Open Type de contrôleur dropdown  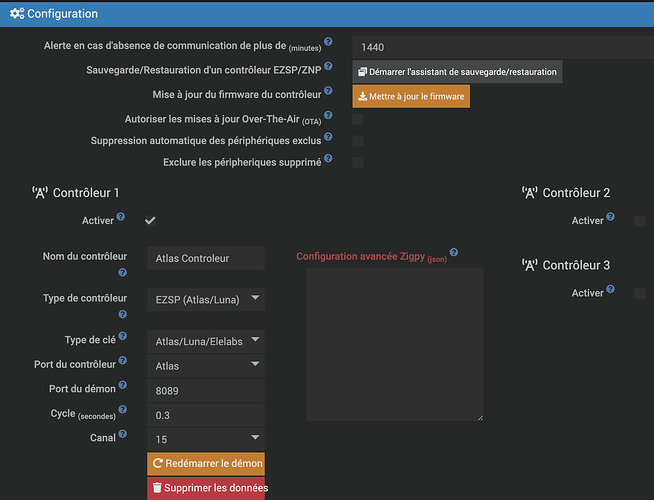coord(205,298)
